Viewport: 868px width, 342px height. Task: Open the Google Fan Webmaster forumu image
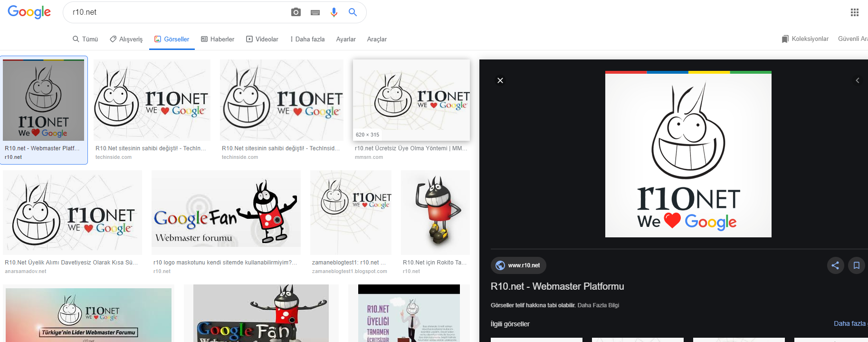[x=226, y=213]
